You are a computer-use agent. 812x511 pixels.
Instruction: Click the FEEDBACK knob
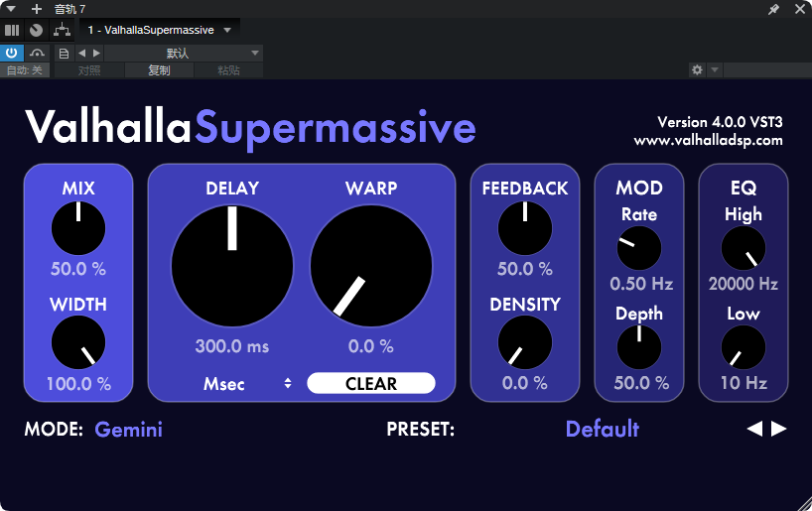pyautogui.click(x=524, y=228)
